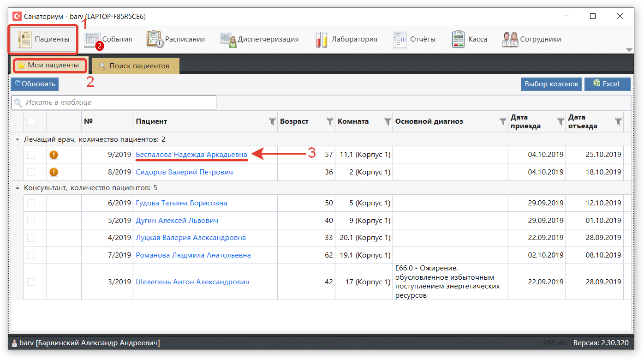Image resolution: width=644 pixels, height=360 pixels.
Task: Open the Schedules (Расписания) clipboard icon
Action: (155, 39)
